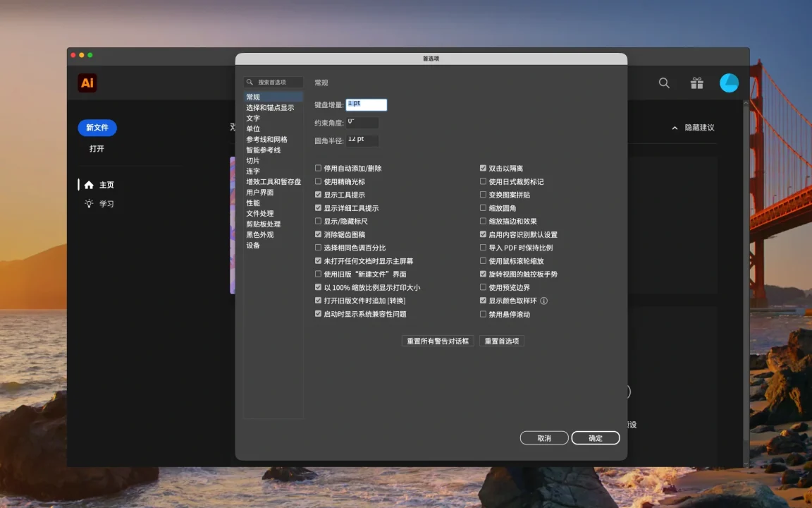Enable the 选择相同色调百分比 checkbox

click(318, 247)
